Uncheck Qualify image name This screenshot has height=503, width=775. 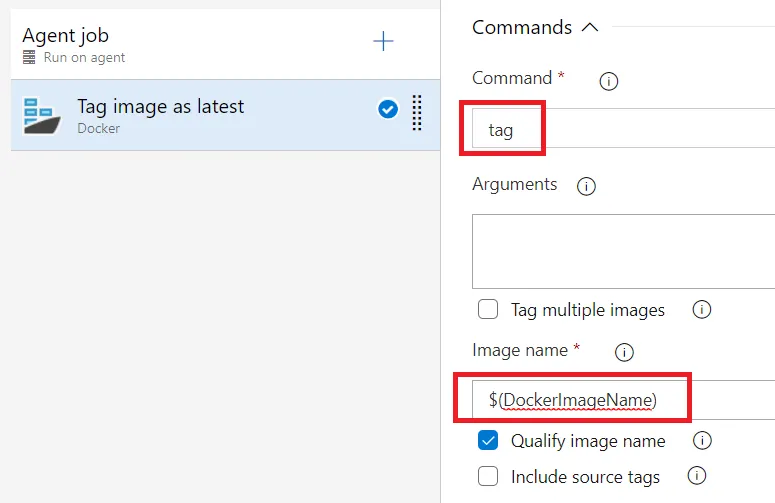pyautogui.click(x=488, y=440)
